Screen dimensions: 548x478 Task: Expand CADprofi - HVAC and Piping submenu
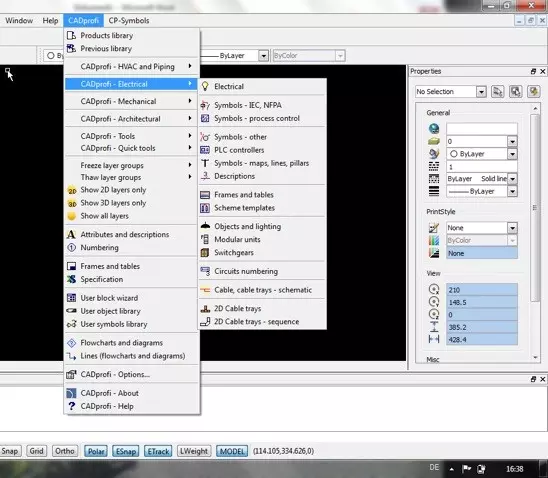[132, 66]
